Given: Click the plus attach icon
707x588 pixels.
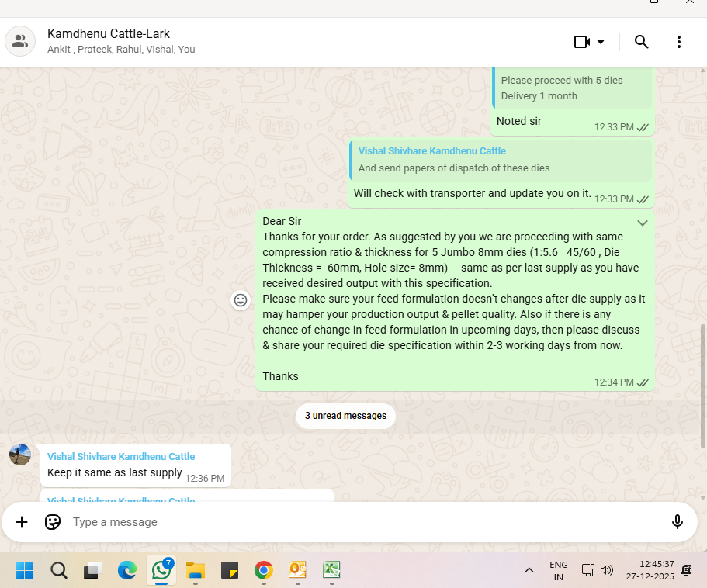Looking at the screenshot, I should (x=22, y=522).
